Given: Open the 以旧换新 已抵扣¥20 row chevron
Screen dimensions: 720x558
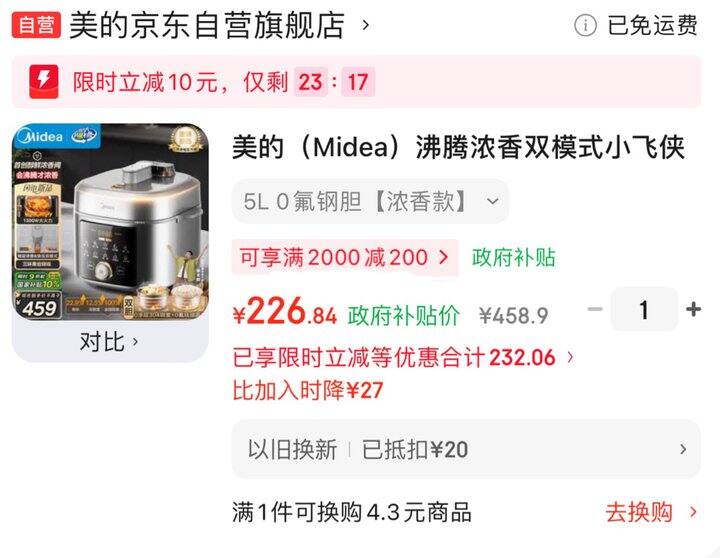Looking at the screenshot, I should [683, 449].
